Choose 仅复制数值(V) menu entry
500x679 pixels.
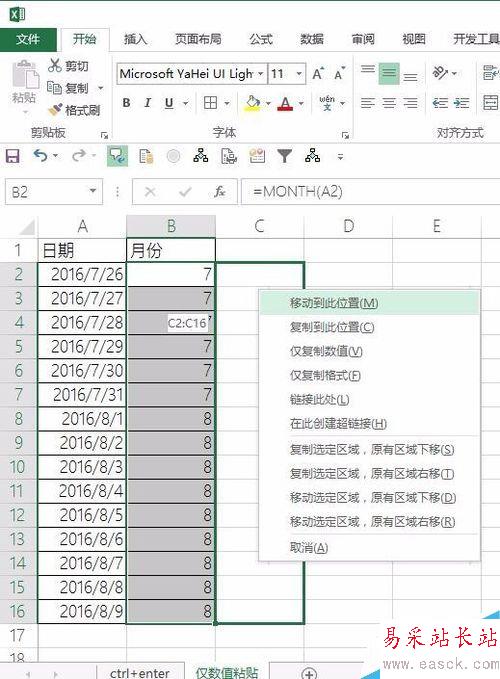(370, 351)
